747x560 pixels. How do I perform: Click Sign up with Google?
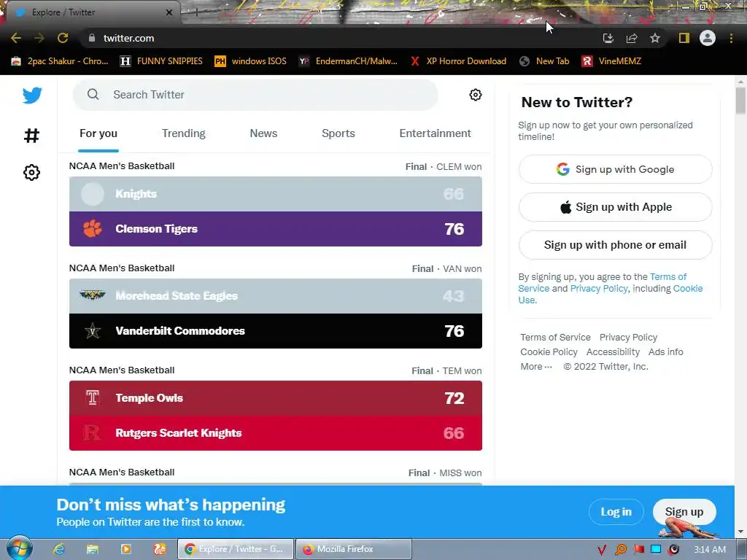tap(615, 169)
